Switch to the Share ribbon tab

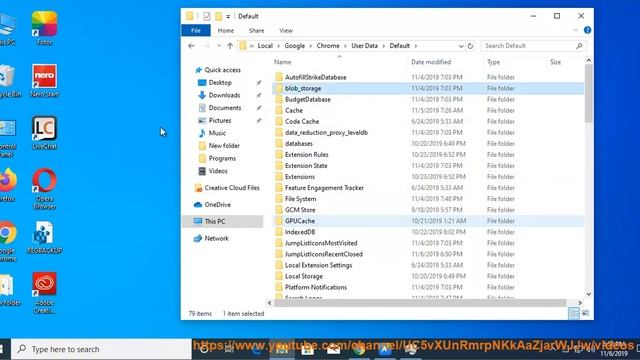click(256, 31)
